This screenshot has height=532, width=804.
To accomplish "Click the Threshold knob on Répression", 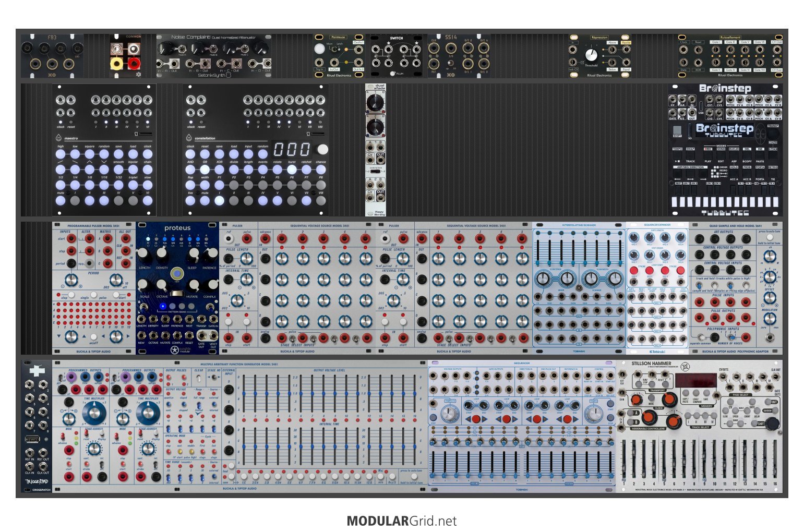I will click(591, 55).
